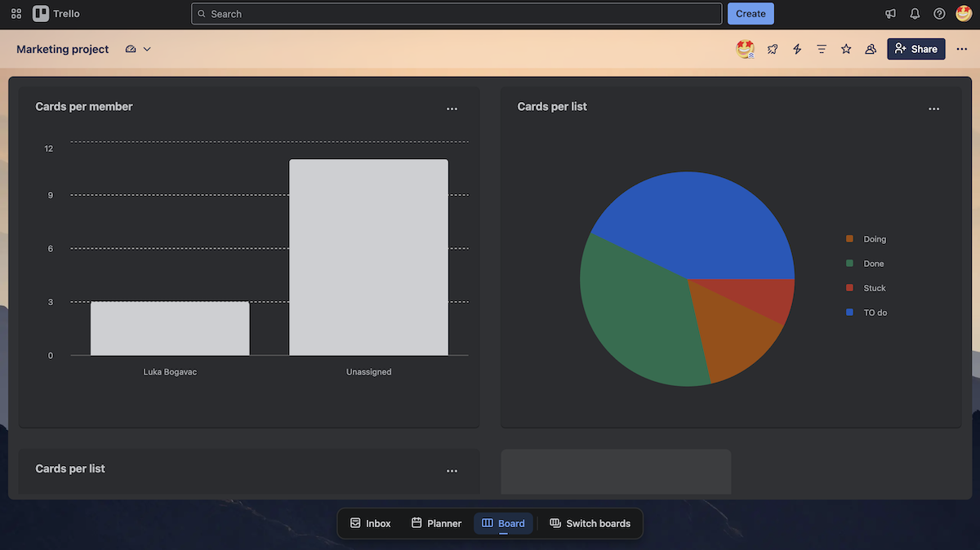980x550 pixels.
Task: Open the Cards per member chart menu
Action: (x=452, y=109)
